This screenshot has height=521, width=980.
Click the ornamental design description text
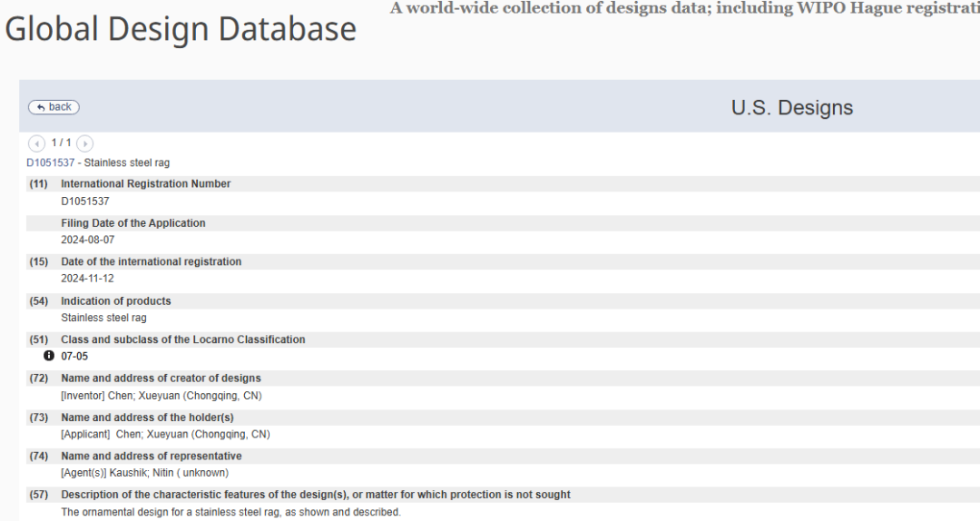click(230, 512)
